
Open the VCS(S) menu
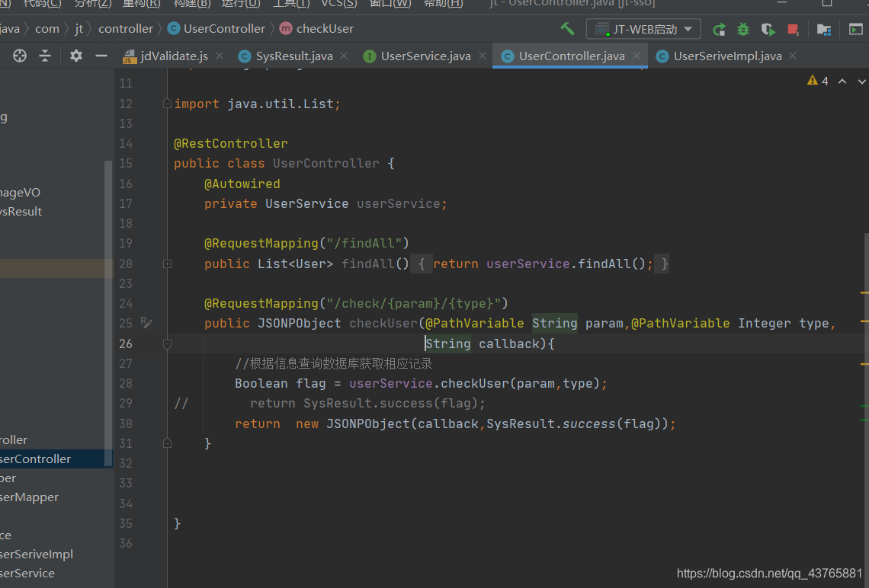(339, 4)
